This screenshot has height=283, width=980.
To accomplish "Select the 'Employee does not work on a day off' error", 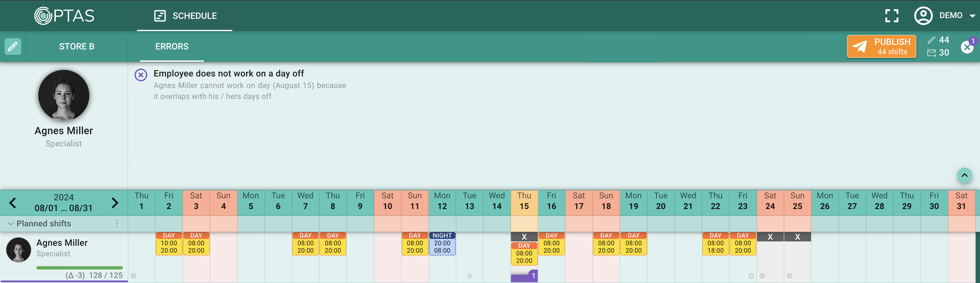I will point(229,73).
